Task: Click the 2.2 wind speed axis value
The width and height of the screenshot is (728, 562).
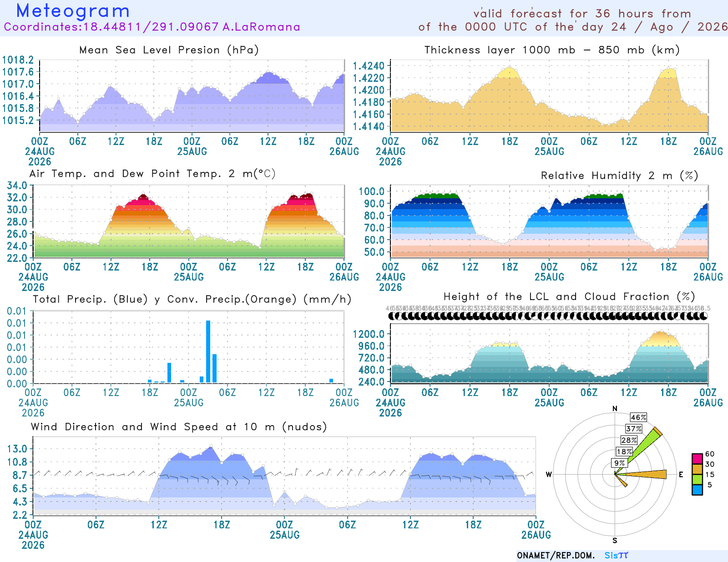Action: [20, 515]
